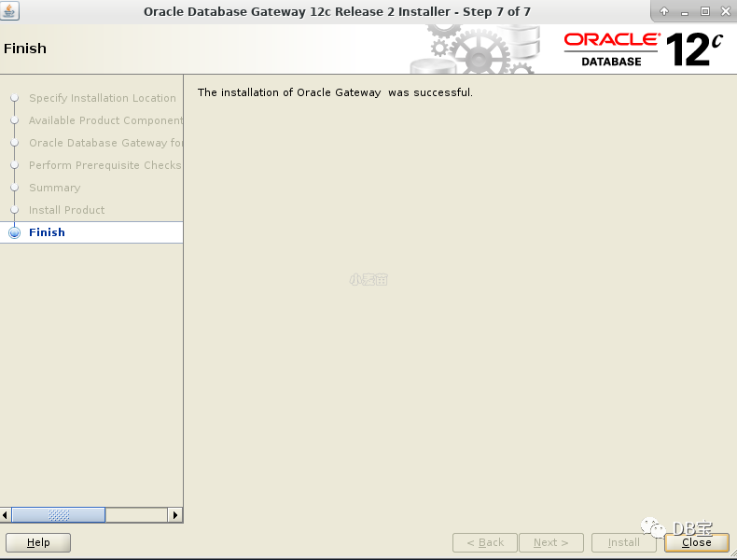Select the Summary step
Image resolution: width=737 pixels, height=560 pixels.
pyautogui.click(x=54, y=188)
